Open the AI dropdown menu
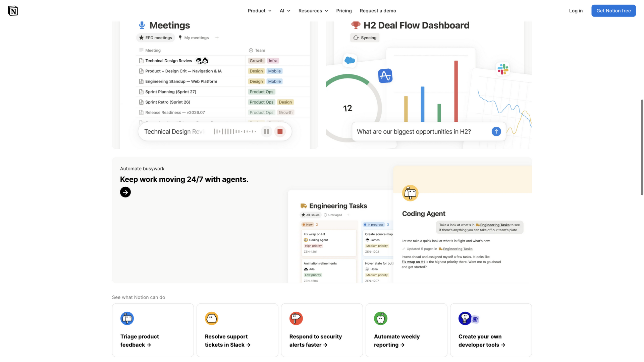This screenshot has width=644, height=362. 285,11
